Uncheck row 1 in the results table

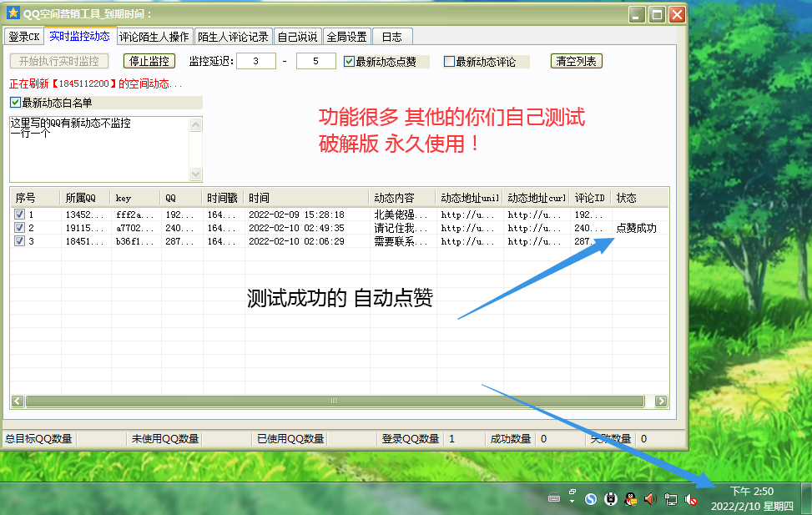tap(19, 214)
